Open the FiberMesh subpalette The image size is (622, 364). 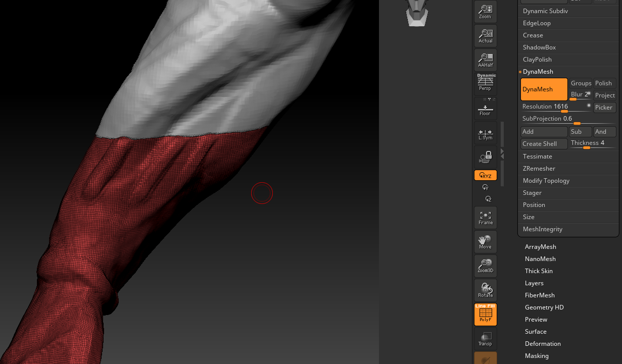(540, 295)
